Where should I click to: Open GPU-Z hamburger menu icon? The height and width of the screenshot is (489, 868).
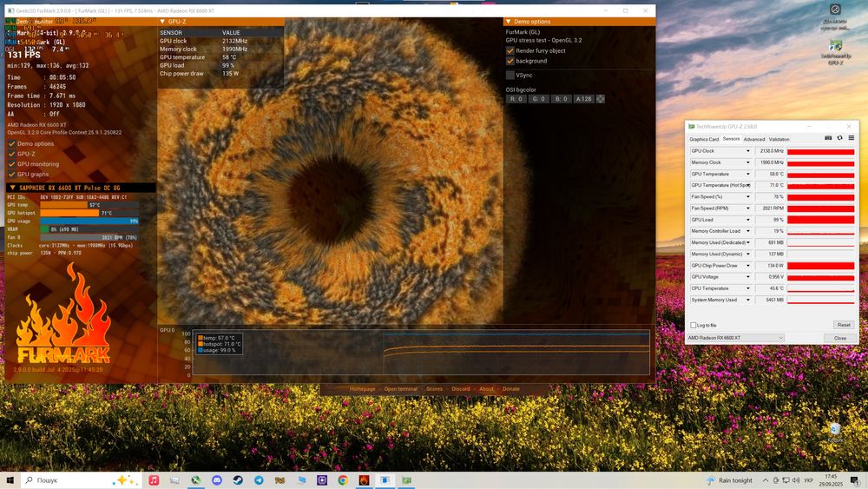tap(852, 138)
